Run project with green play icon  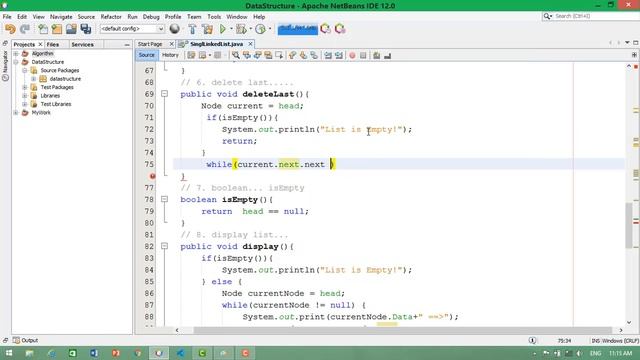click(222, 29)
